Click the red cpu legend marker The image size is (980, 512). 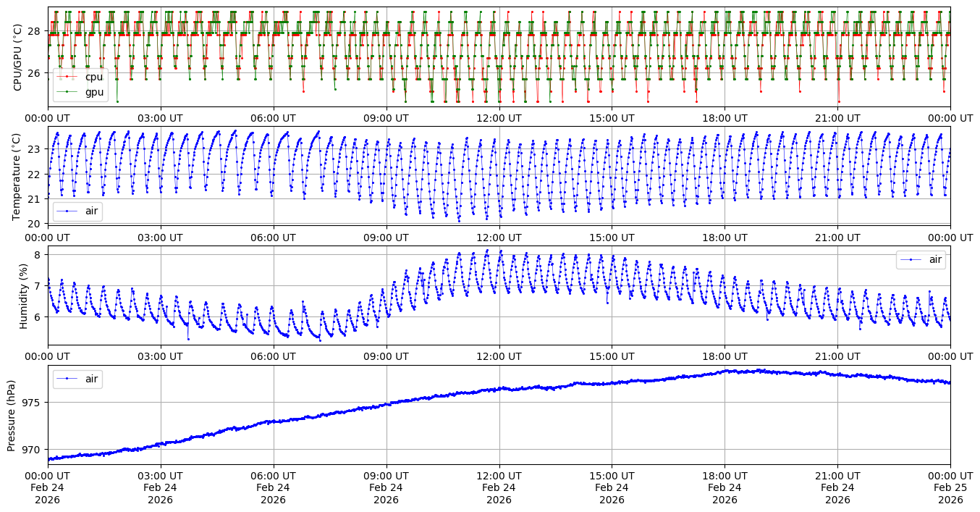67,77
